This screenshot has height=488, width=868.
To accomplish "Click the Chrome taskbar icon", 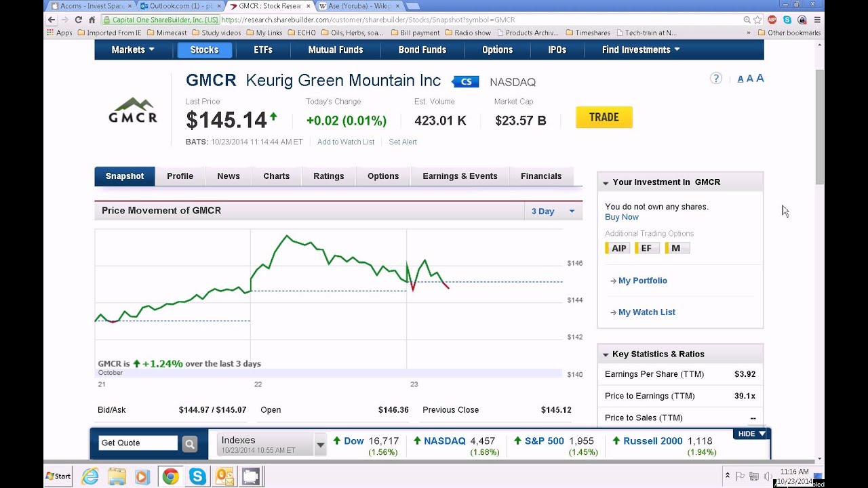I will (x=170, y=476).
